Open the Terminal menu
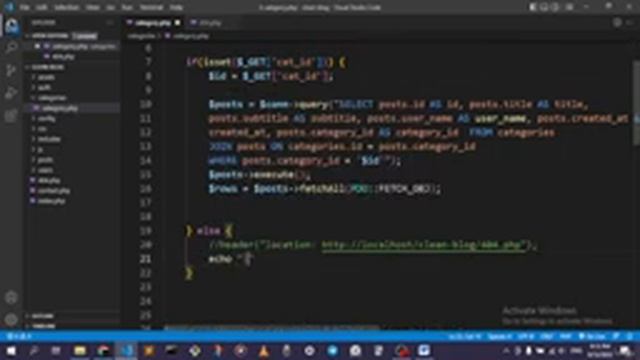The width and height of the screenshot is (640, 360). click(x=151, y=7)
